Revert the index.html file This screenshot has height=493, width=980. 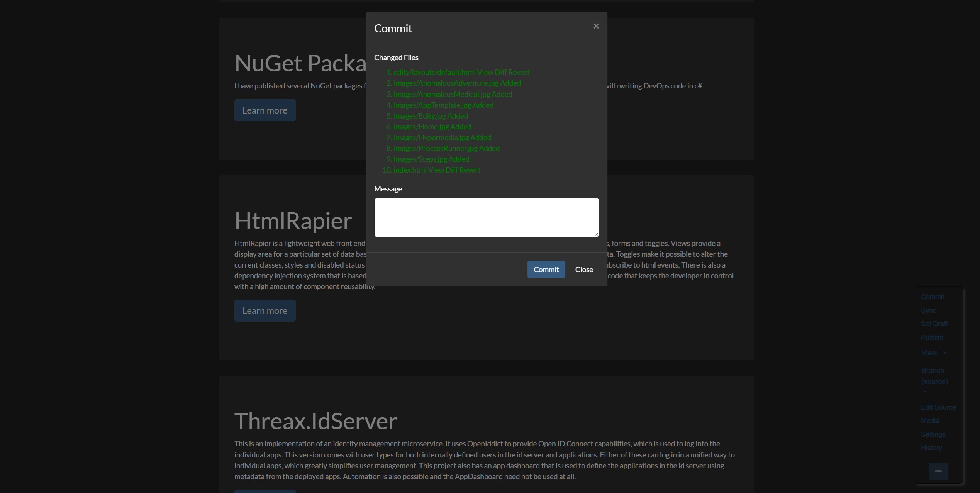[470, 170]
